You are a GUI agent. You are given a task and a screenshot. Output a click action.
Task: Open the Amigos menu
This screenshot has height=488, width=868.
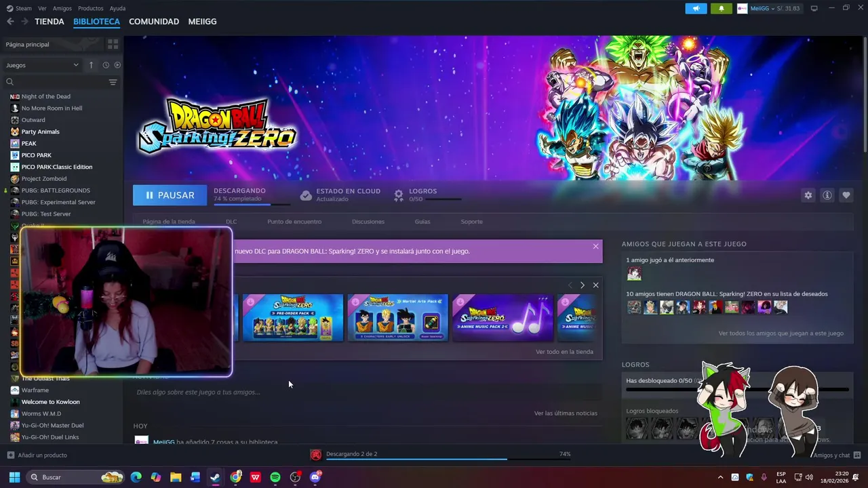[x=62, y=8]
